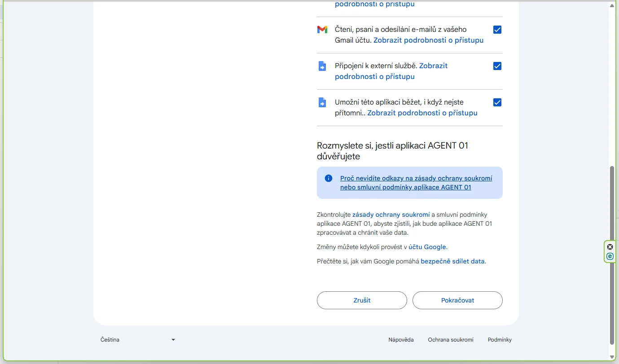
Task: Open the 'zásady ochrany soukromí' link
Action: pos(391,215)
